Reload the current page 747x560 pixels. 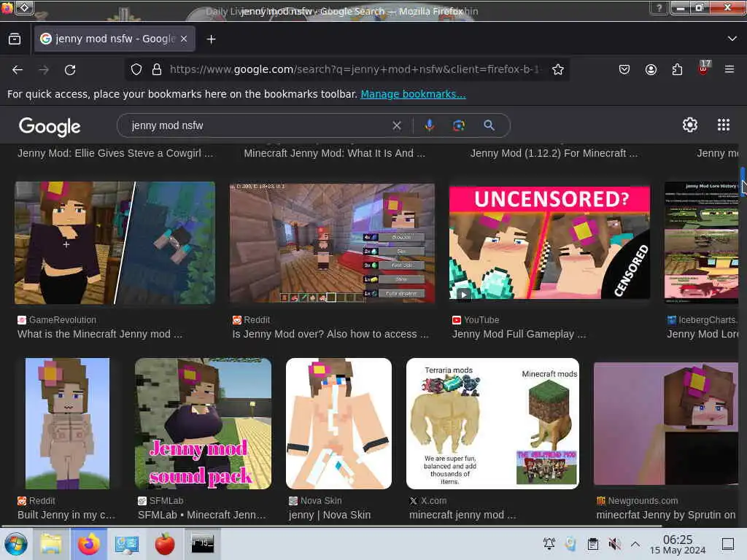tap(70, 70)
